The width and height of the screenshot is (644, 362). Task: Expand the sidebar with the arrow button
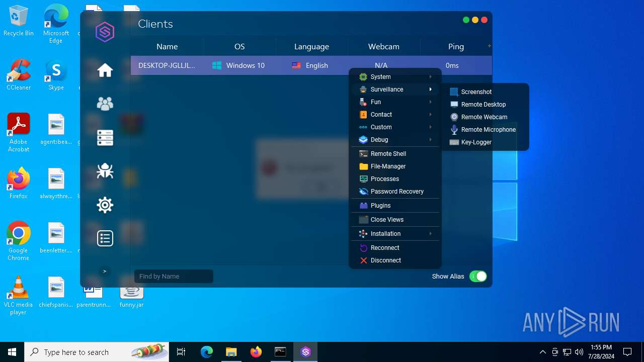(105, 271)
